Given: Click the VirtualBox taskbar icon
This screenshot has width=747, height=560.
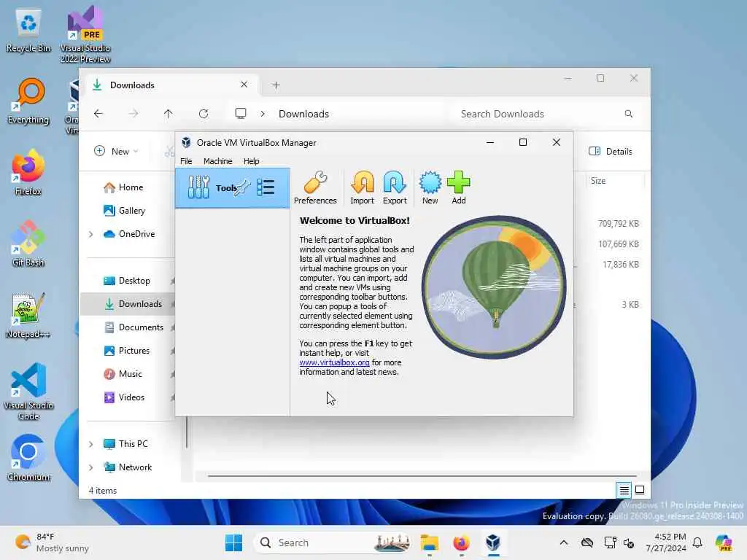Looking at the screenshot, I should (493, 542).
